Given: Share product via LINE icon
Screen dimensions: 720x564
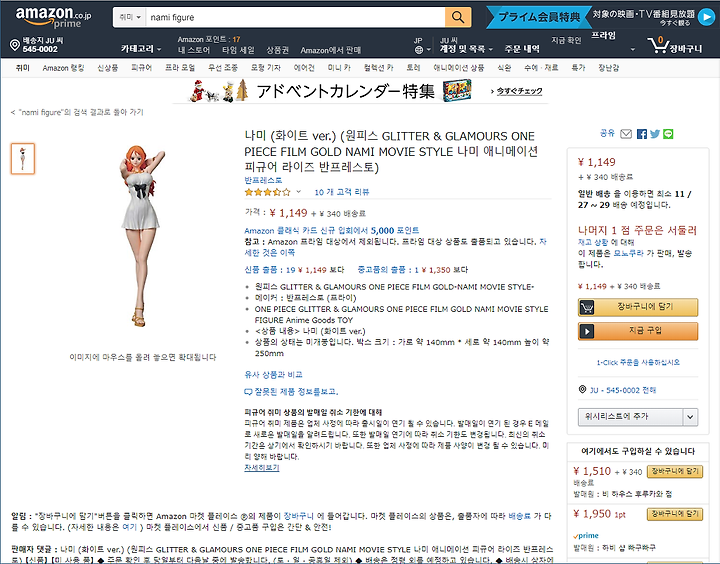Looking at the screenshot, I should point(668,134).
